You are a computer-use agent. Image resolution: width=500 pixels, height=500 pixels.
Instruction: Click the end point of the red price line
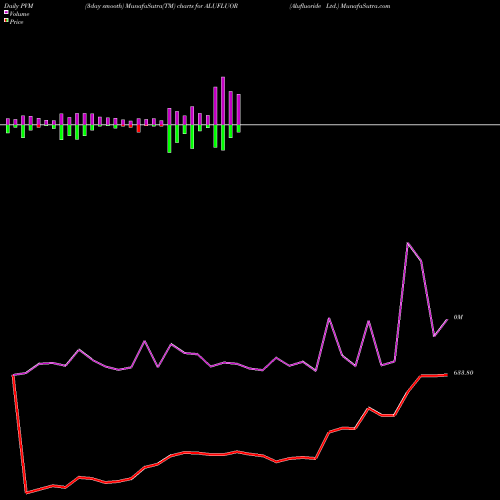pyautogui.click(x=447, y=375)
